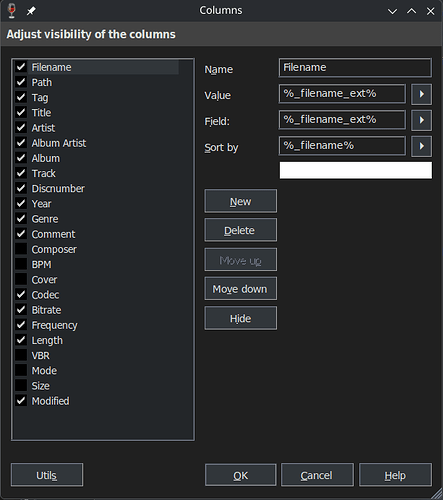Click the Delete button
The height and width of the screenshot is (500, 443).
coord(240,230)
